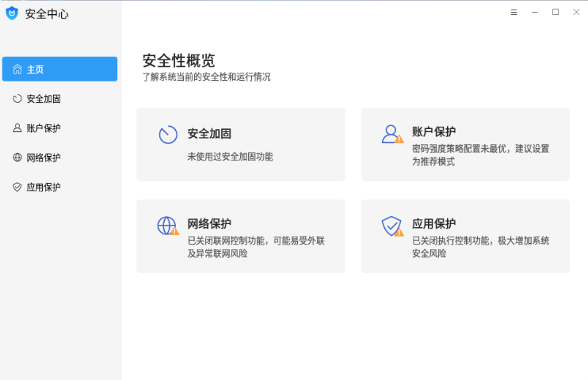Click text 已关闭执行控制功能

coord(450,241)
